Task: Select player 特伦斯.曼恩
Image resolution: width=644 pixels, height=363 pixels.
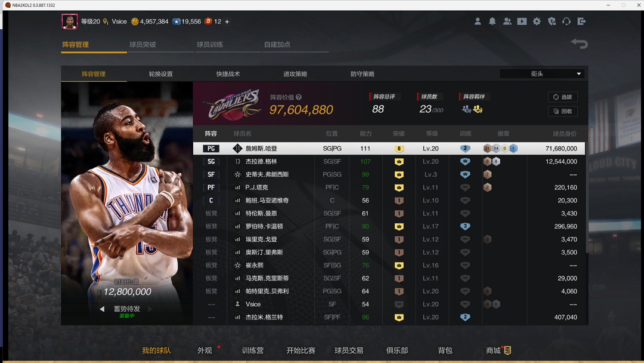Action: [x=261, y=213]
